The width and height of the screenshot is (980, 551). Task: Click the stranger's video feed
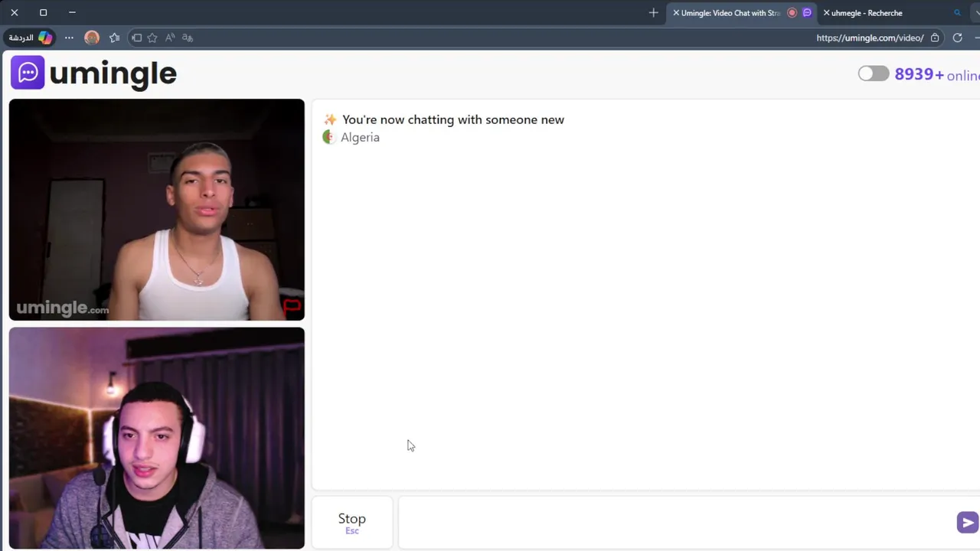pos(157,210)
